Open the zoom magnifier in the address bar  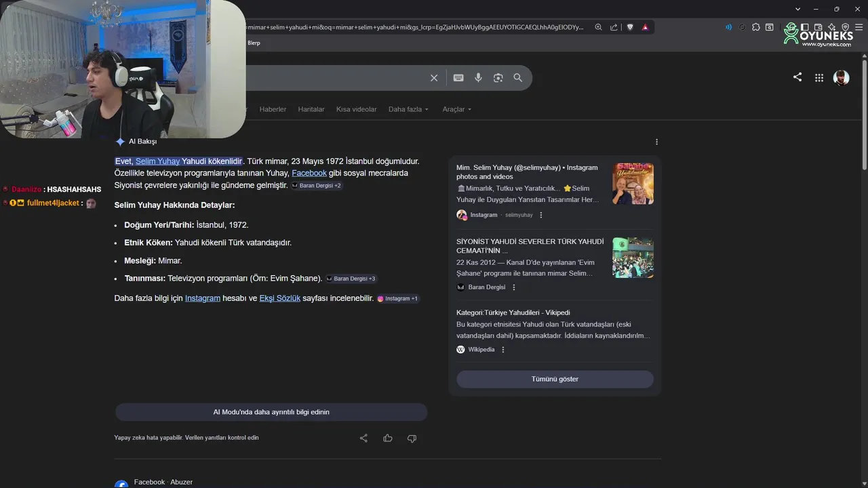(598, 27)
